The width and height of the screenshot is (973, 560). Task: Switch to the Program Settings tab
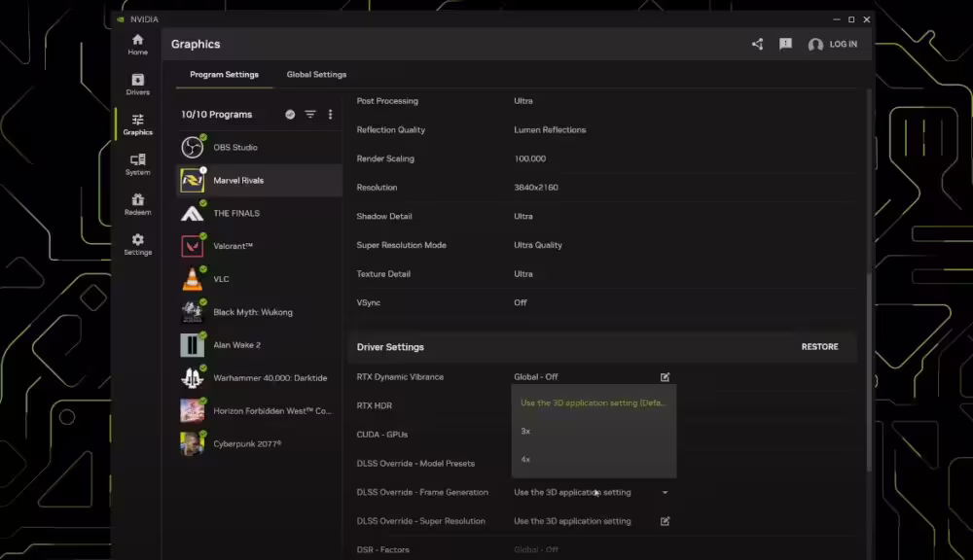point(224,75)
